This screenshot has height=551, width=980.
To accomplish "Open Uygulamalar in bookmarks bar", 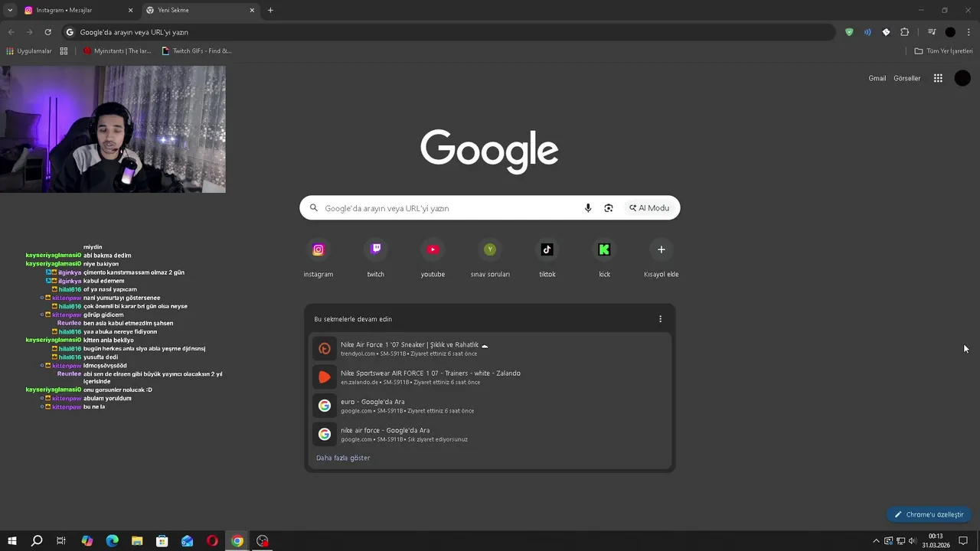I will click(29, 51).
